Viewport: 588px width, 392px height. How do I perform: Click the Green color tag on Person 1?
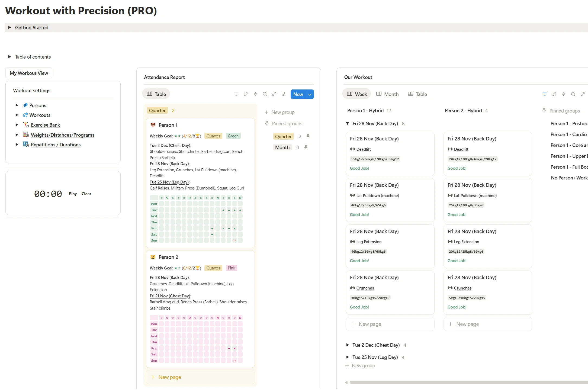(233, 136)
